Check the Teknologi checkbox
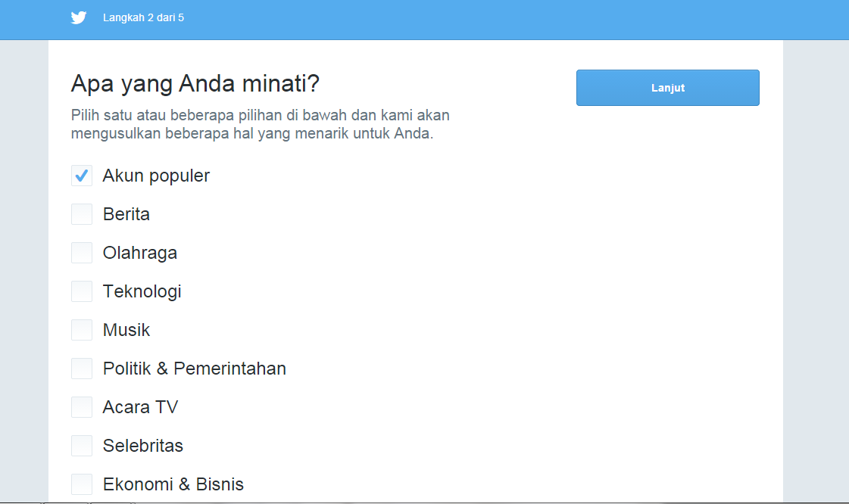 [82, 291]
